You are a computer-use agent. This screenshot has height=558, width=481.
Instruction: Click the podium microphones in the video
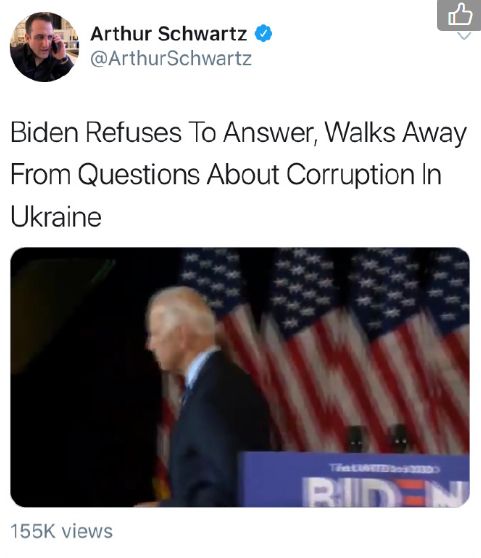coord(377,439)
